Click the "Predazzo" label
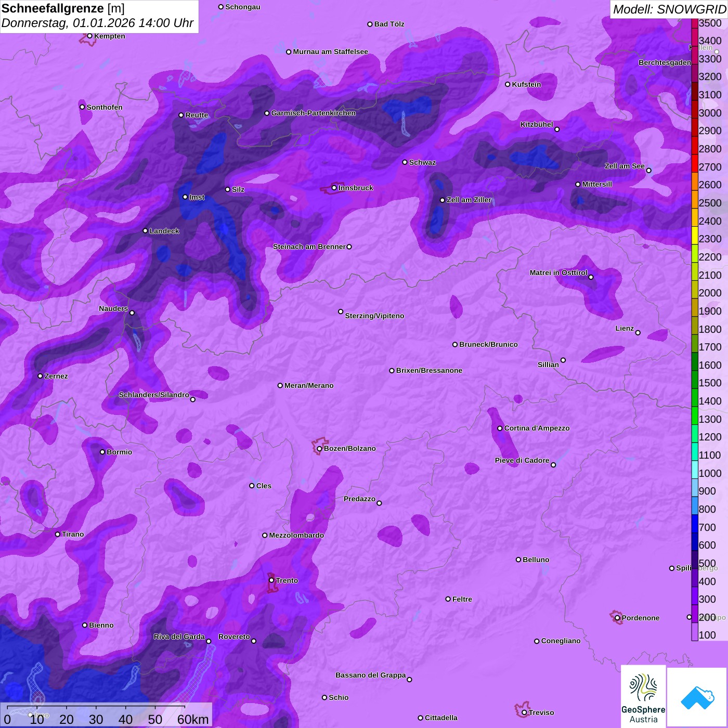728x728 pixels. (359, 499)
